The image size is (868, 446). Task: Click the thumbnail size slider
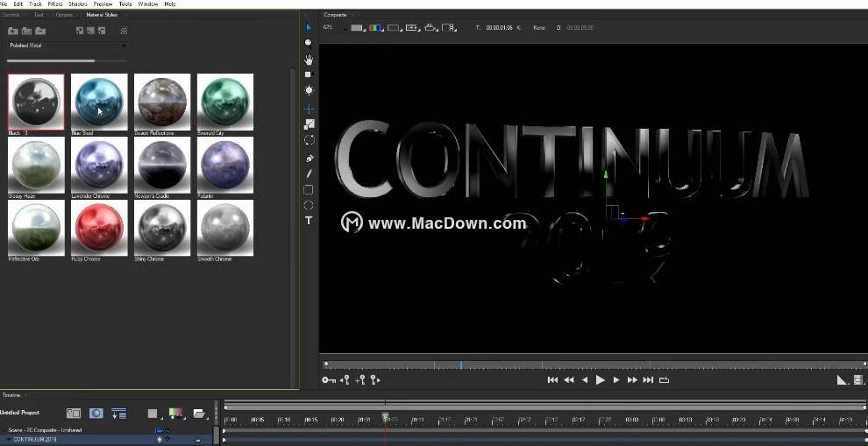tap(67, 60)
